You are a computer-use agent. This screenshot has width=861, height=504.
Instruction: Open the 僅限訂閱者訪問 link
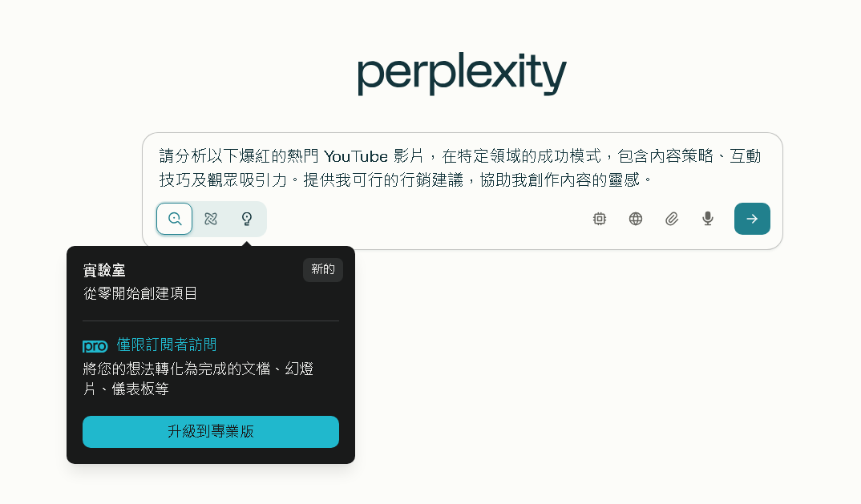coord(167,345)
